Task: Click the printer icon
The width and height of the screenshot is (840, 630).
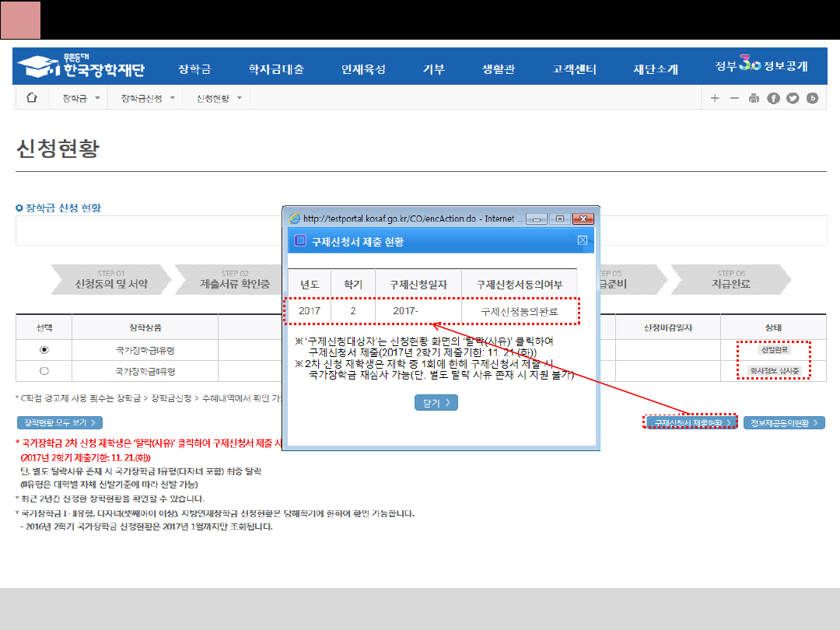Action: point(754,98)
